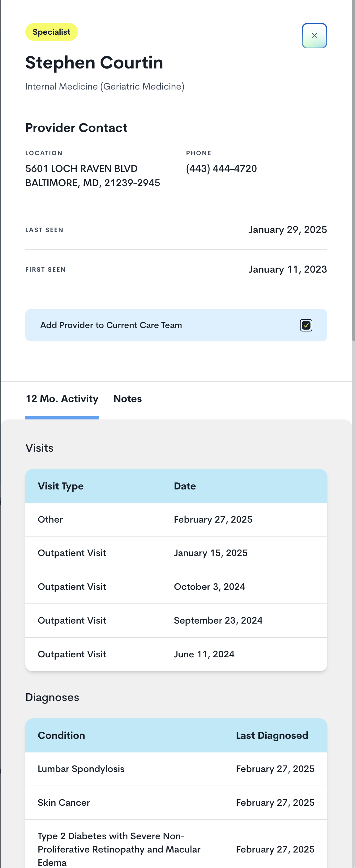The width and height of the screenshot is (355, 868).
Task: Select the Baltimore location address
Action: pyautogui.click(x=93, y=176)
